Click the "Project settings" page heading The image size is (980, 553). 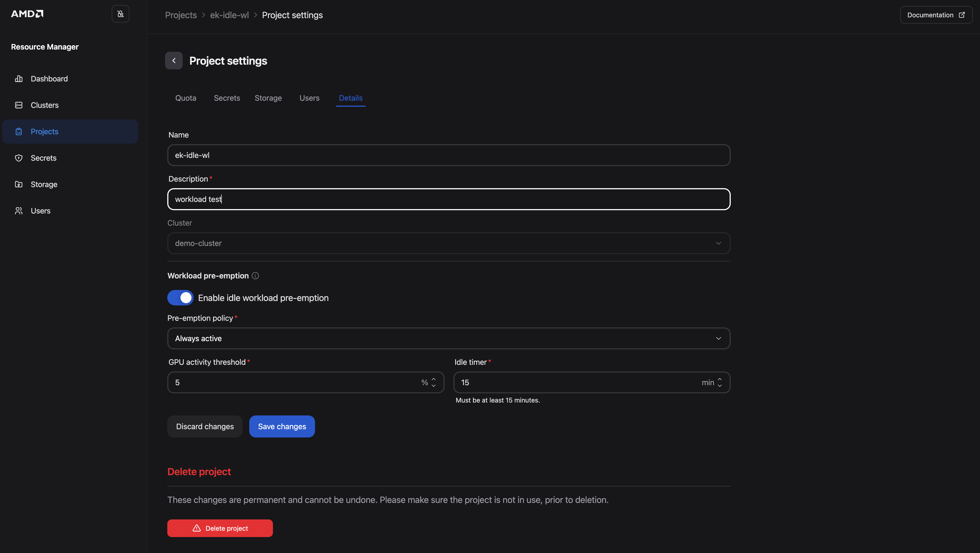pyautogui.click(x=228, y=61)
